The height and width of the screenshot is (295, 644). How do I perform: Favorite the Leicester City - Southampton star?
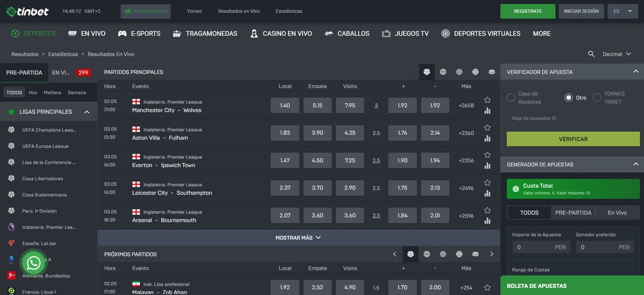pyautogui.click(x=487, y=182)
